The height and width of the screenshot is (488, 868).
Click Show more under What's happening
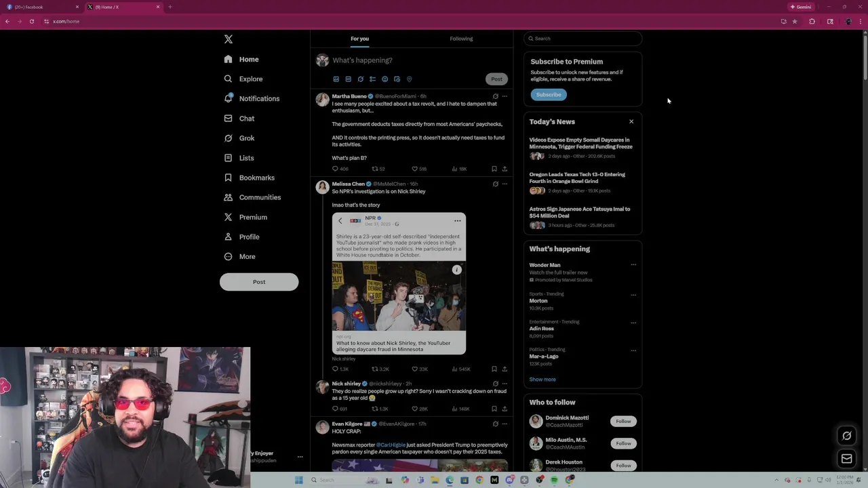542,380
